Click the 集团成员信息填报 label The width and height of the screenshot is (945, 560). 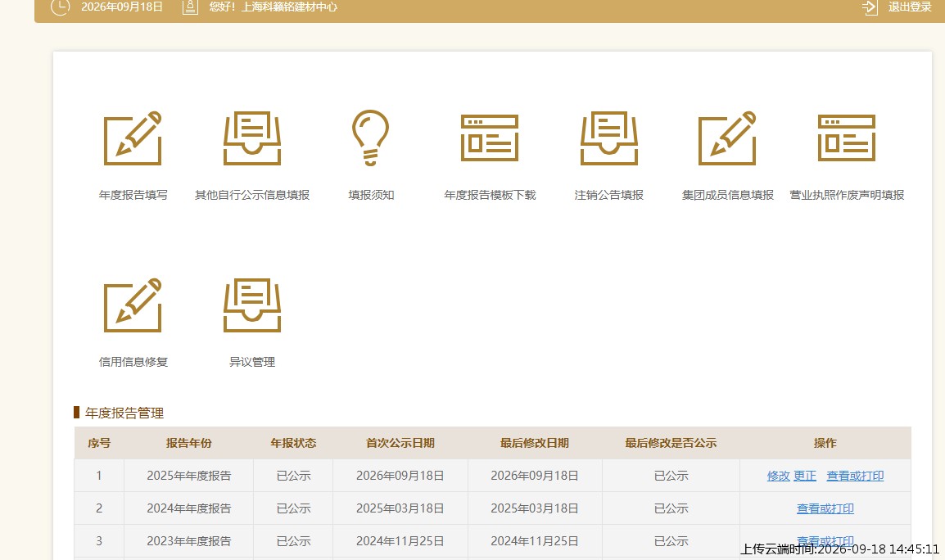pos(728,196)
